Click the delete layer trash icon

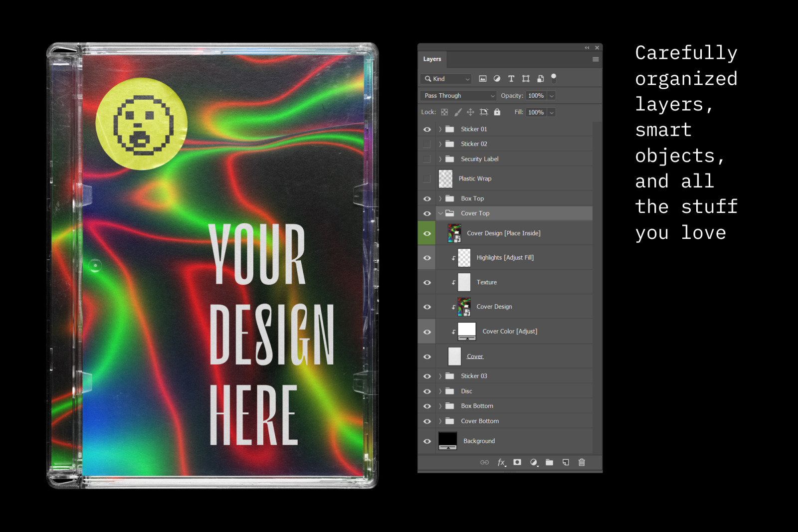click(582, 462)
